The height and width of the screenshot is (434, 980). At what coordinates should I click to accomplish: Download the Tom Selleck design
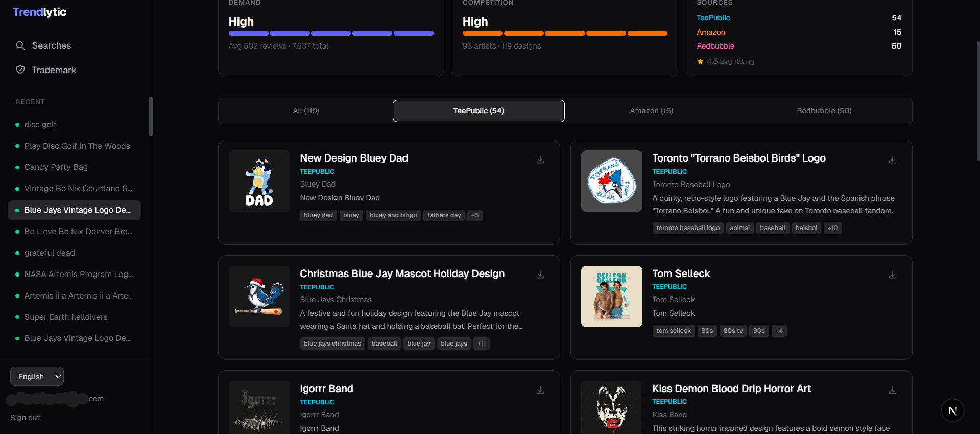892,275
